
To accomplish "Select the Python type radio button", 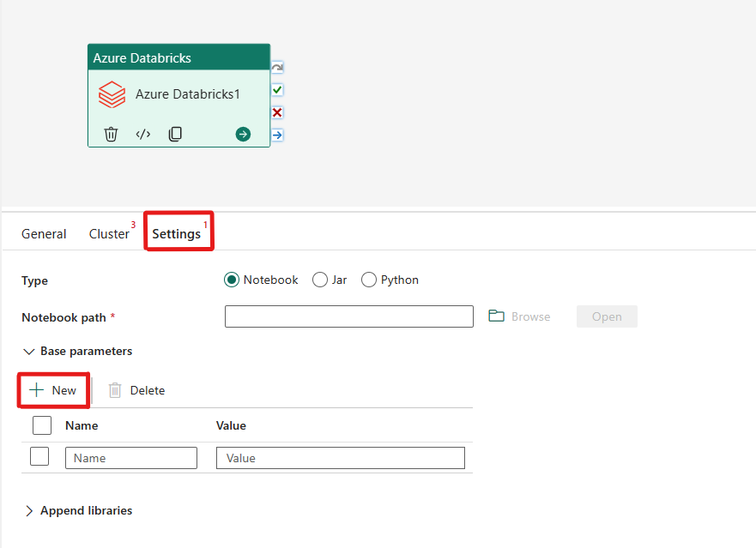I will (x=368, y=279).
